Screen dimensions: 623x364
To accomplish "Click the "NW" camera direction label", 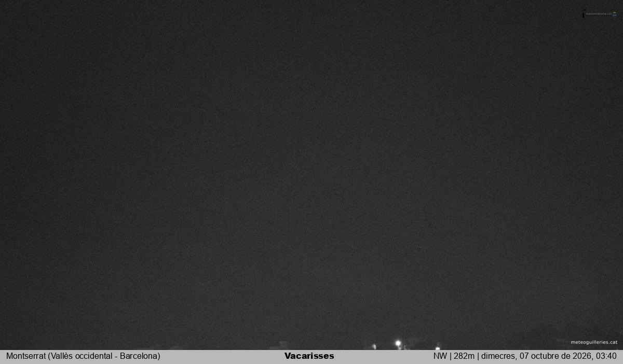I will tap(440, 356).
